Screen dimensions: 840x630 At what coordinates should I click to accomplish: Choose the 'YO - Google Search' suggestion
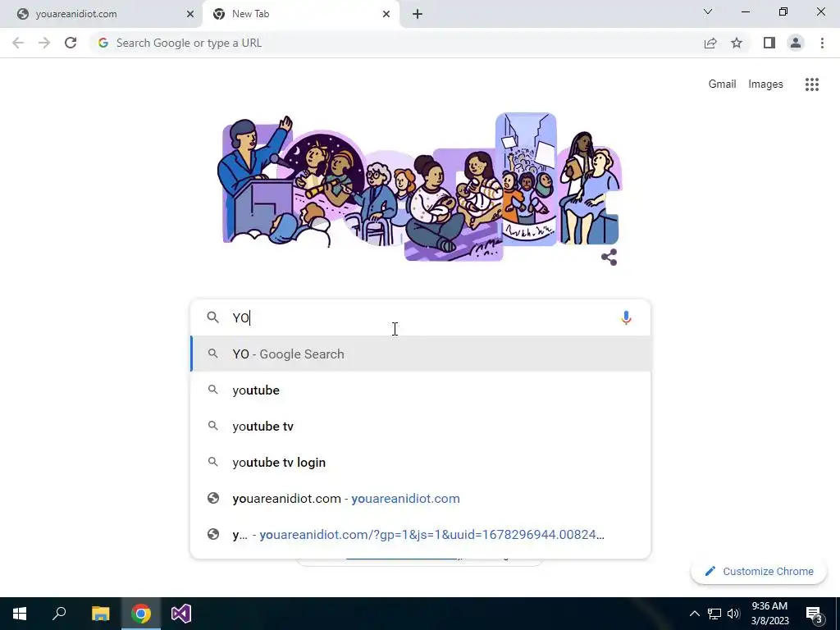[x=421, y=354]
